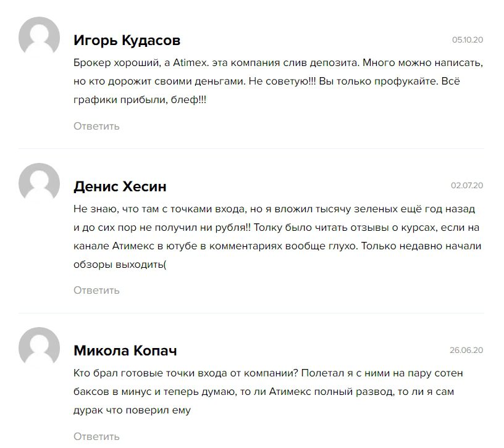Open the author name Игорь Кудасов
This screenshot has height=448, width=504.
(x=127, y=41)
